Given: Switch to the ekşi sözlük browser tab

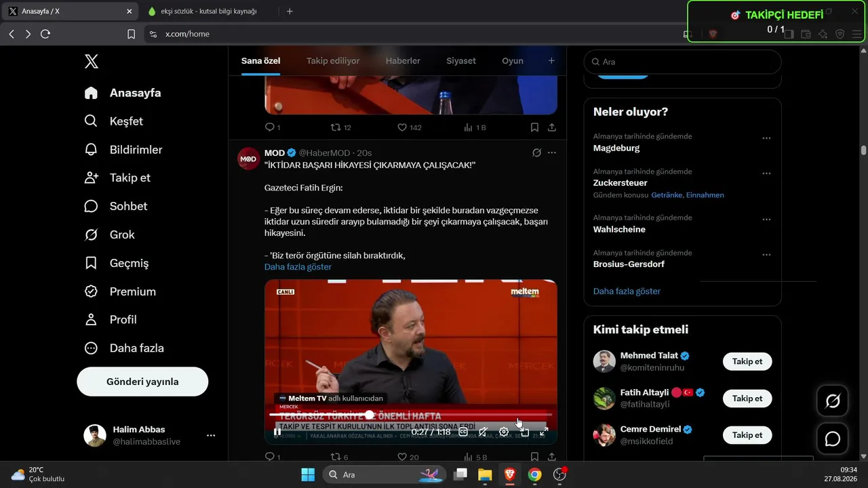Looking at the screenshot, I should point(208,12).
